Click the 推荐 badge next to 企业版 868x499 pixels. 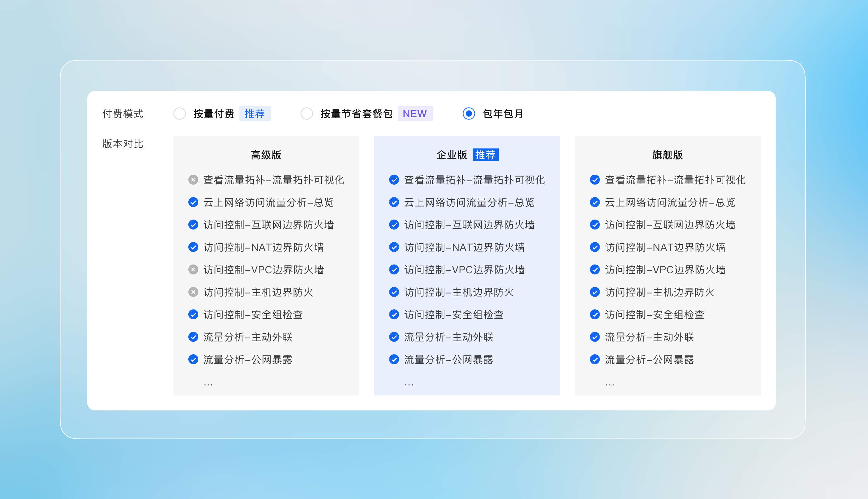(x=485, y=155)
